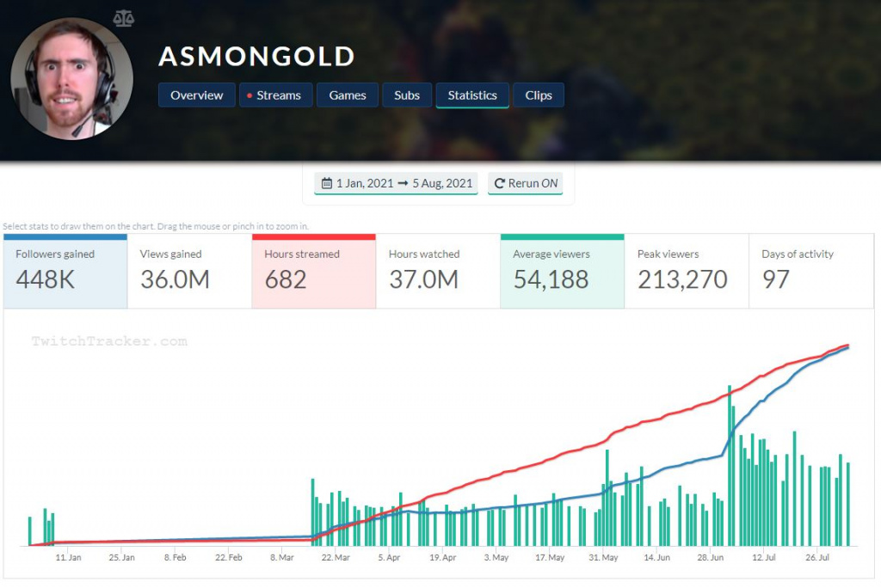Click the rerun circular arrow icon
Screen dimensions: 881x588
pyautogui.click(x=499, y=184)
